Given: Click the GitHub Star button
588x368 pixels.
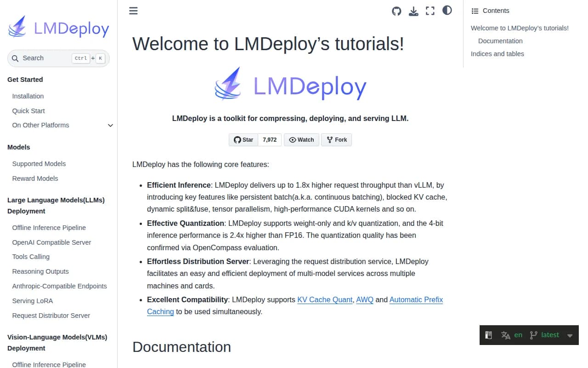Looking at the screenshot, I should [x=243, y=140].
